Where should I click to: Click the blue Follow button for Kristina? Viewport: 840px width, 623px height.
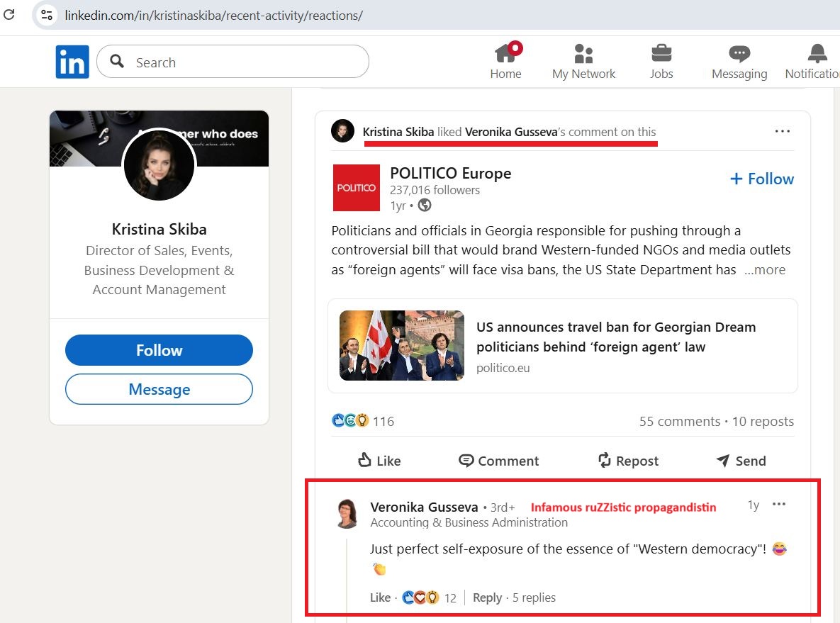159,350
